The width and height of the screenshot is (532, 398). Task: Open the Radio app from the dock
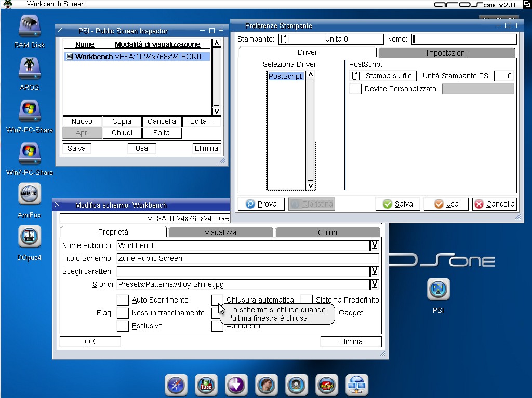click(x=327, y=385)
